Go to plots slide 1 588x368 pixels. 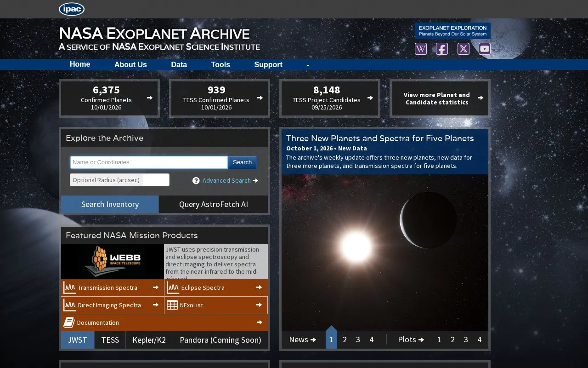point(439,339)
